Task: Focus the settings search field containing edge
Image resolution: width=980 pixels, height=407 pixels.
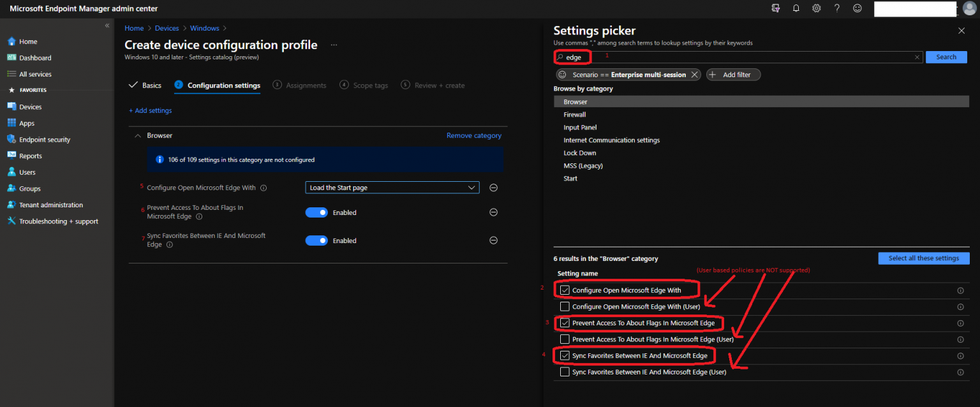Action: pyautogui.click(x=738, y=57)
